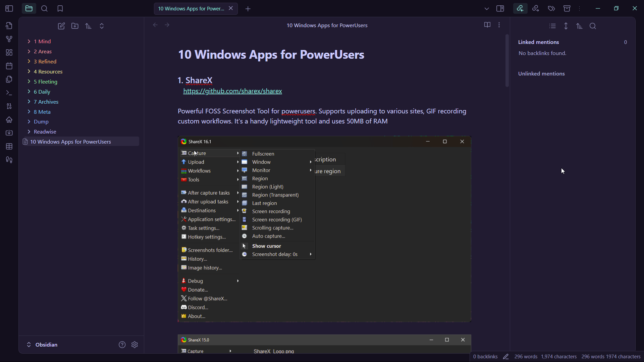The width and height of the screenshot is (644, 362).
Task: Change file explorer sort order
Action: click(x=88, y=26)
